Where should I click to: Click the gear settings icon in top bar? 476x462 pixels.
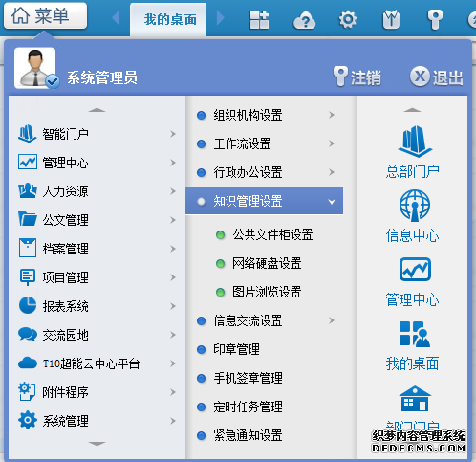coord(347,20)
